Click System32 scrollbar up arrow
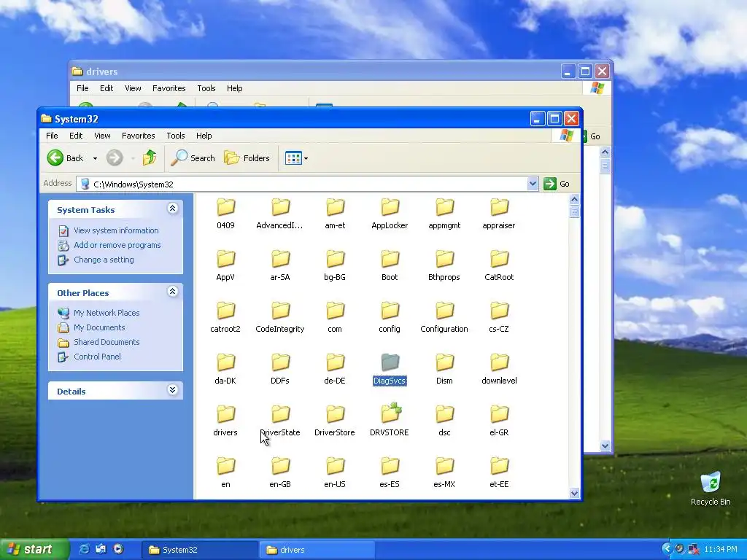Image resolution: width=747 pixels, height=560 pixels. click(x=574, y=200)
